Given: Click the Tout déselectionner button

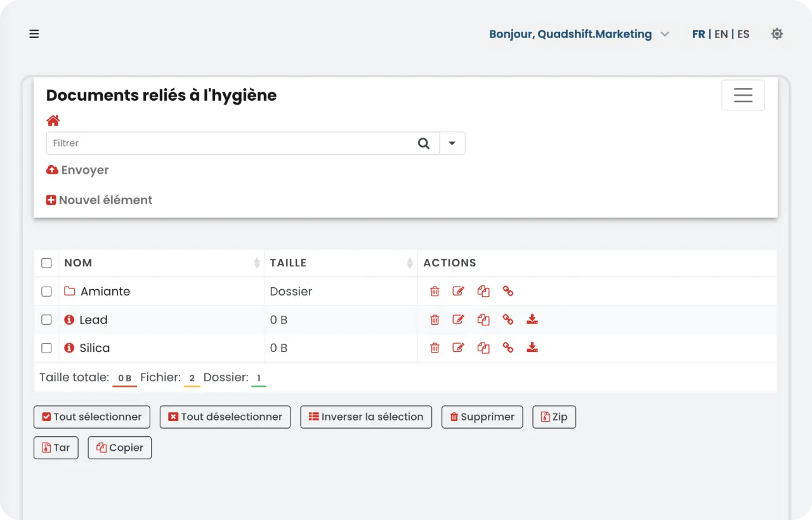Looking at the screenshot, I should pyautogui.click(x=225, y=417).
